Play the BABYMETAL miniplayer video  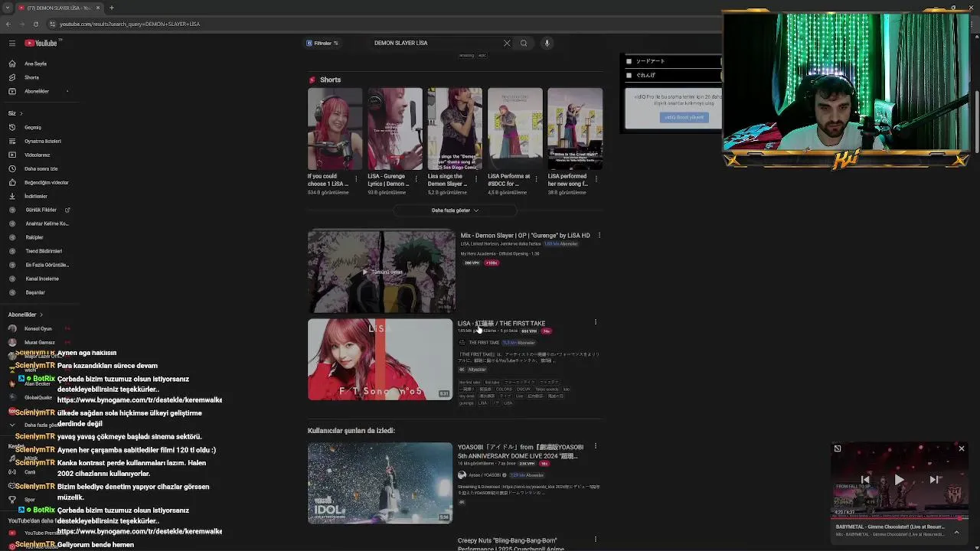click(x=900, y=480)
